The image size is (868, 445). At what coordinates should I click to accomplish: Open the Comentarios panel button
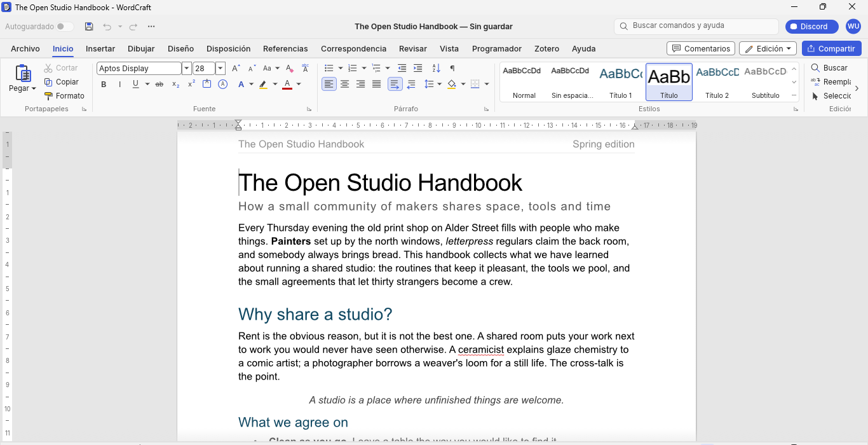tap(701, 48)
